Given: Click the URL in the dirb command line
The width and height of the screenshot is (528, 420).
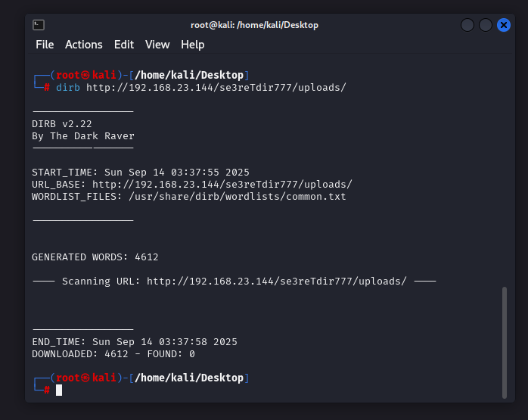Looking at the screenshot, I should pyautogui.click(x=216, y=87).
